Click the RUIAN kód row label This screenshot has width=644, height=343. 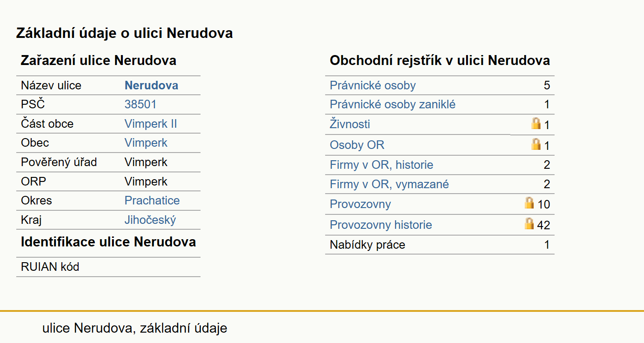point(50,267)
